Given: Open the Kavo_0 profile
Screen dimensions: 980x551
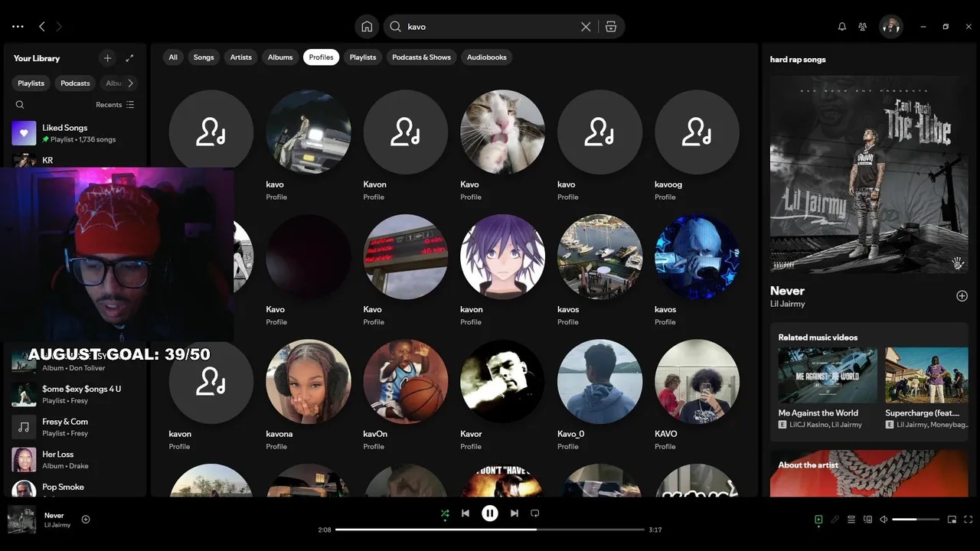Looking at the screenshot, I should tap(599, 395).
